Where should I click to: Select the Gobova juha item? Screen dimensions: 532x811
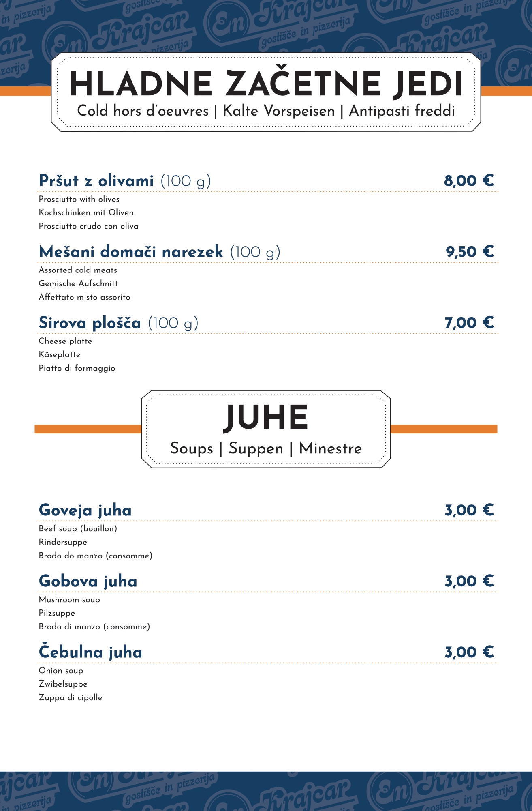coord(88,581)
